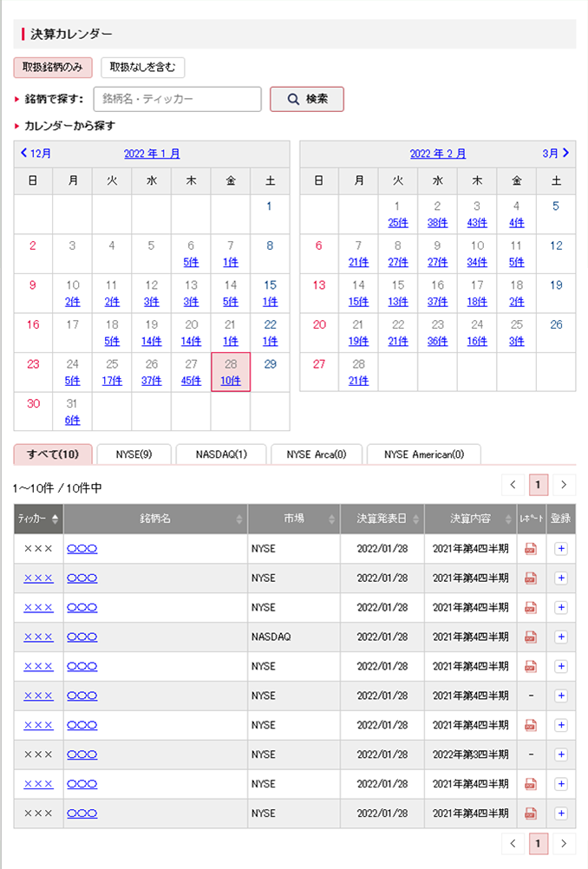Sort table by 銘柄名 column
Viewport: 588px width, 869px height.
[x=155, y=519]
